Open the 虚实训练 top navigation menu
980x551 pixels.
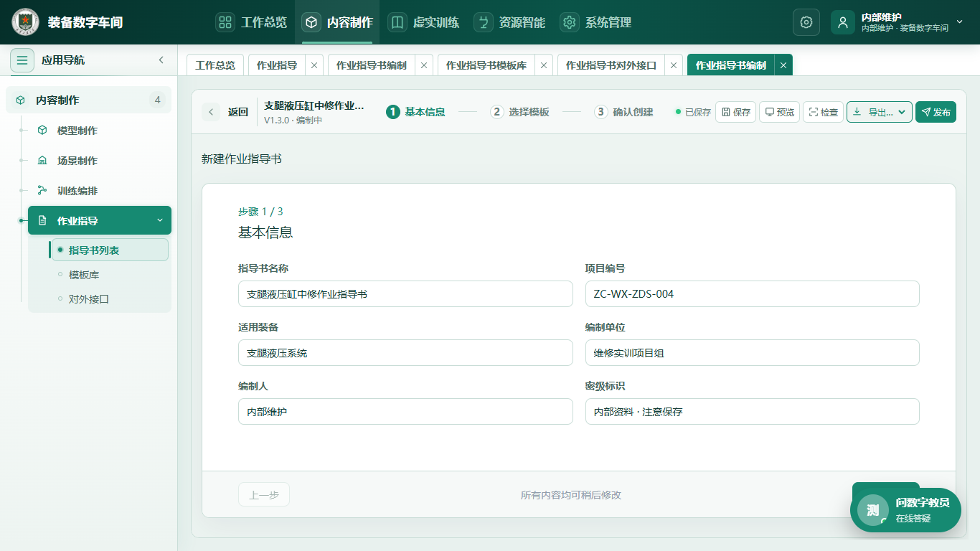coord(423,22)
